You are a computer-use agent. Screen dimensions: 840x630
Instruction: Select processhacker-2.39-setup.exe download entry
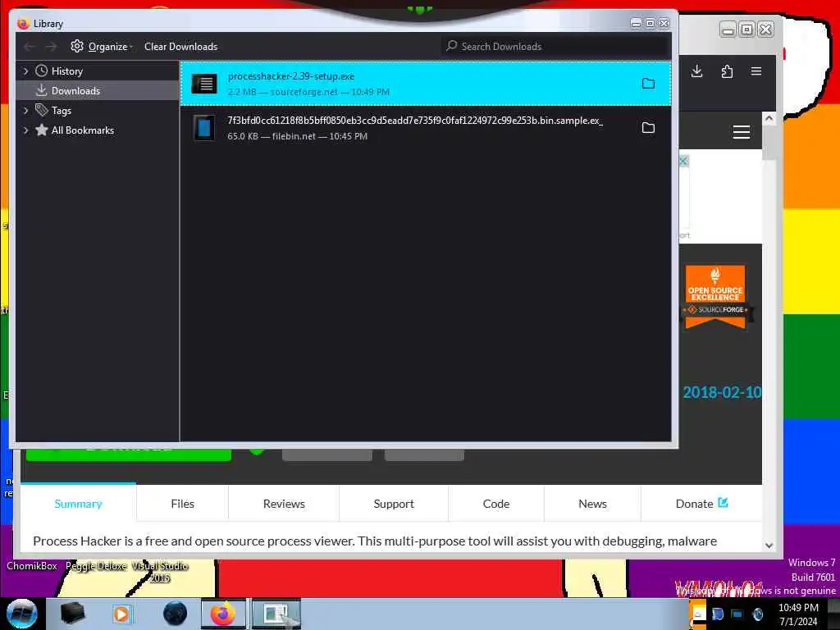click(x=426, y=84)
